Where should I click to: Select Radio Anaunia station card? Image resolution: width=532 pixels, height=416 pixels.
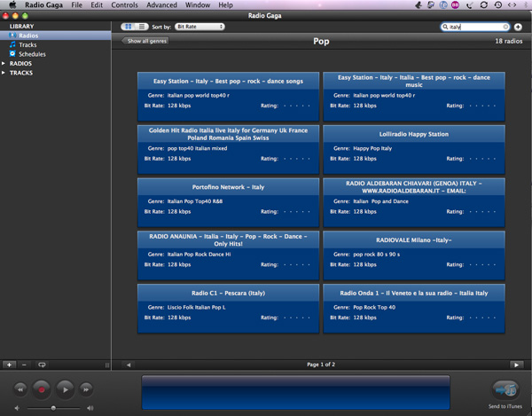coord(228,255)
